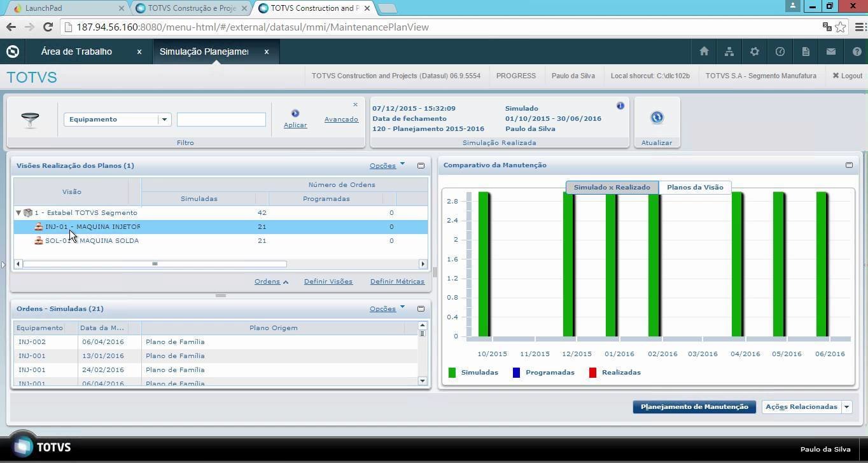Click the Ações Relacionadas button
The width and height of the screenshot is (868, 463).
click(x=801, y=407)
